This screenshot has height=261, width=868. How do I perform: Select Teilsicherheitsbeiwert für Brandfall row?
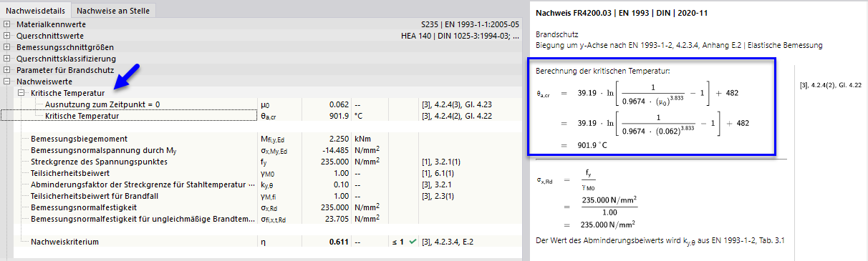tap(263, 196)
